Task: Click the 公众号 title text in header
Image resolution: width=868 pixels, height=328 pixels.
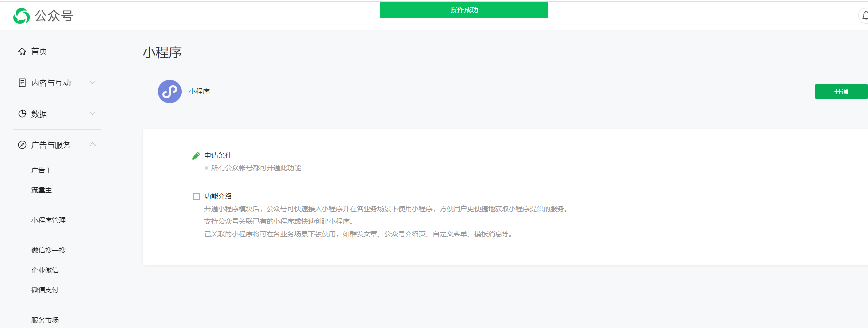Action: pos(54,16)
